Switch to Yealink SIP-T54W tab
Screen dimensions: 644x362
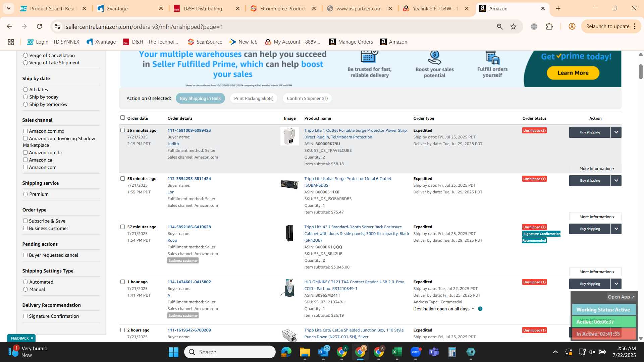(x=435, y=8)
